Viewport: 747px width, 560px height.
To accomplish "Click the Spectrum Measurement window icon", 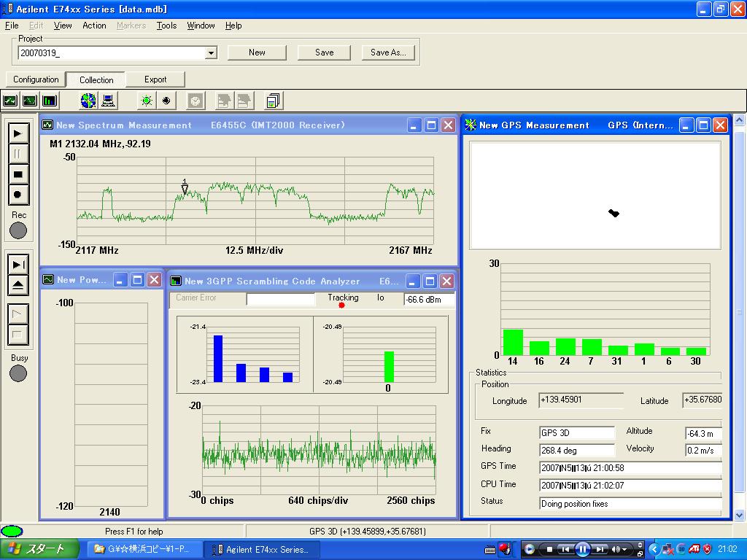I will [x=47, y=125].
